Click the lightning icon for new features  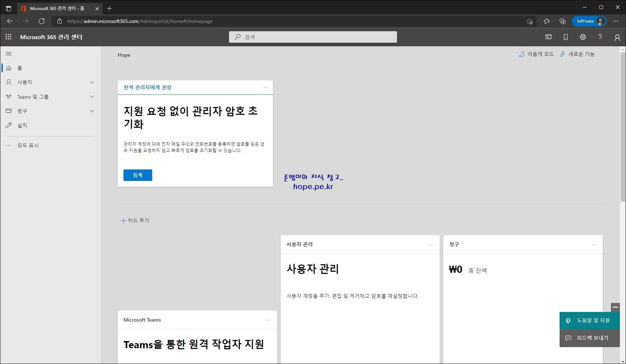[562, 54]
